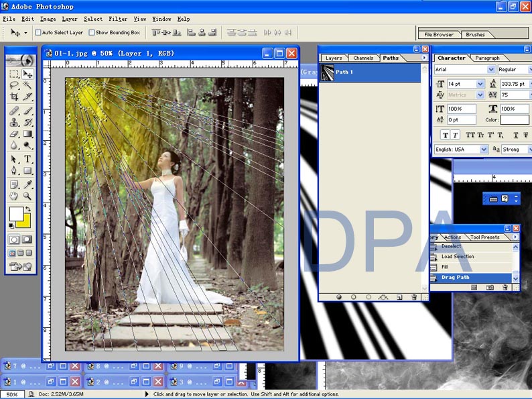Select the Drag Path history state

[471, 278]
